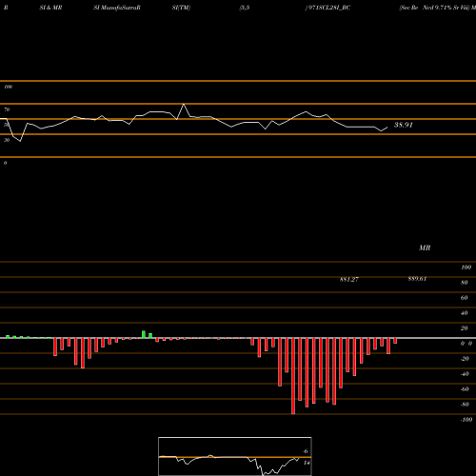Screen dimensions: 476x476
Task: Click the MR axis label -80
Action: pos(465,405)
